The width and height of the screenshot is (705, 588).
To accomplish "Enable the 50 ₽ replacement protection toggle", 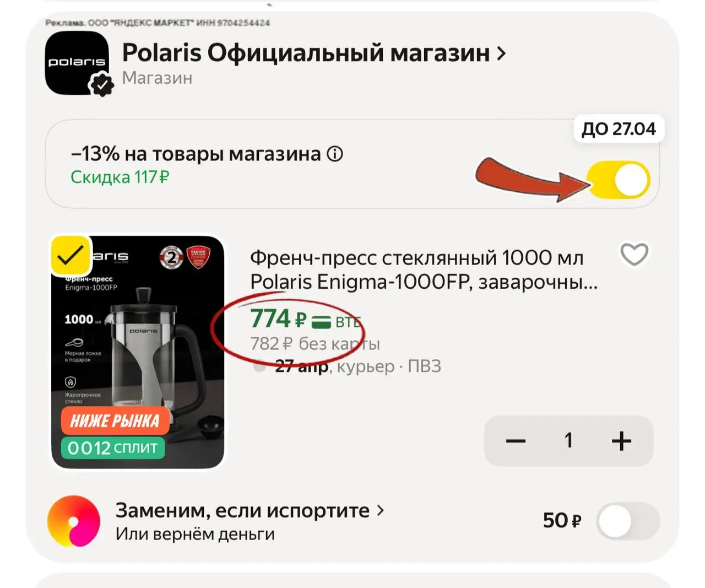I will click(x=628, y=521).
